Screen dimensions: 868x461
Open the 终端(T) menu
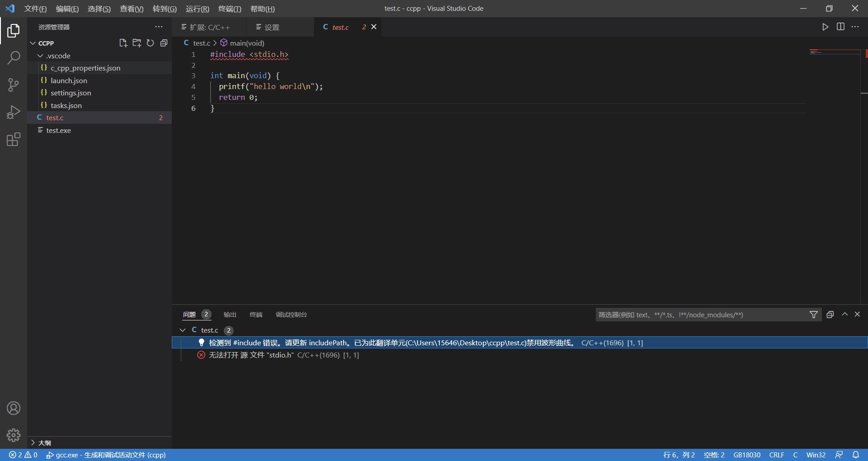click(x=230, y=9)
